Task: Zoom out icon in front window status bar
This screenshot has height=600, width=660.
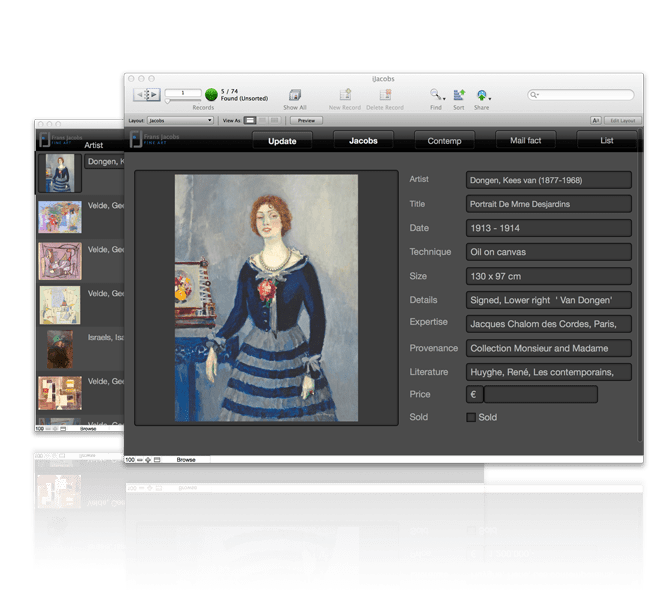Action: (x=140, y=460)
